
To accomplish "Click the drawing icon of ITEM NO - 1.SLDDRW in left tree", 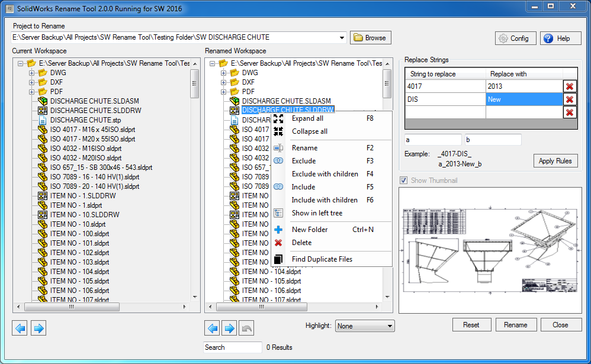I will pos(43,196).
